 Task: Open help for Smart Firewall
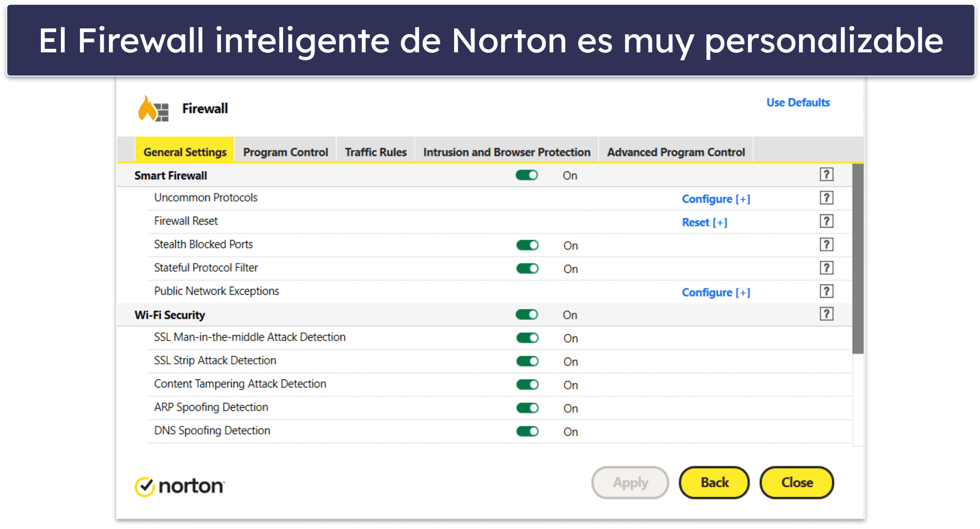tap(826, 175)
